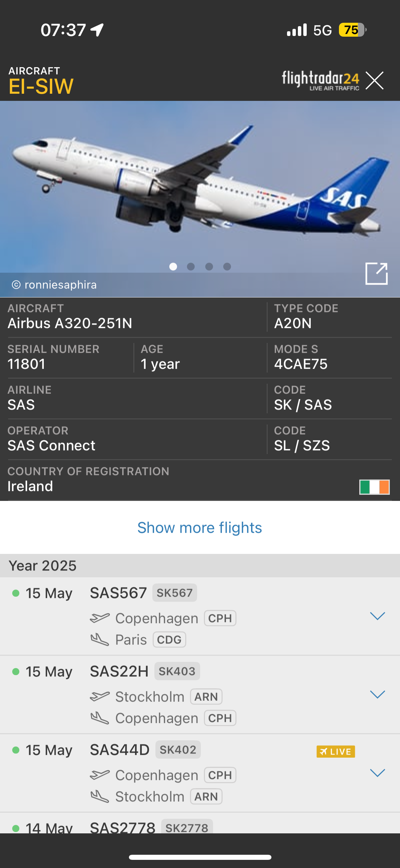Tap the Ireland flag icon

tap(374, 487)
